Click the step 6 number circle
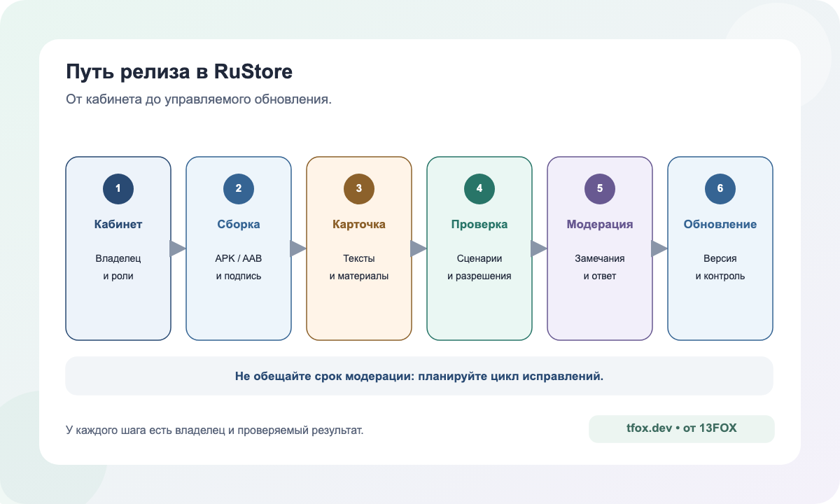This screenshot has width=840, height=504. pyautogui.click(x=720, y=188)
